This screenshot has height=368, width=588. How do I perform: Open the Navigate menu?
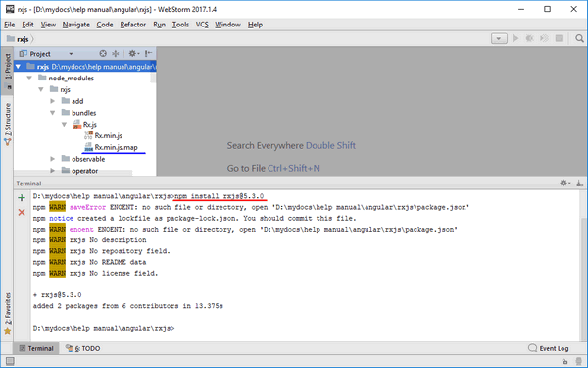[x=76, y=25]
